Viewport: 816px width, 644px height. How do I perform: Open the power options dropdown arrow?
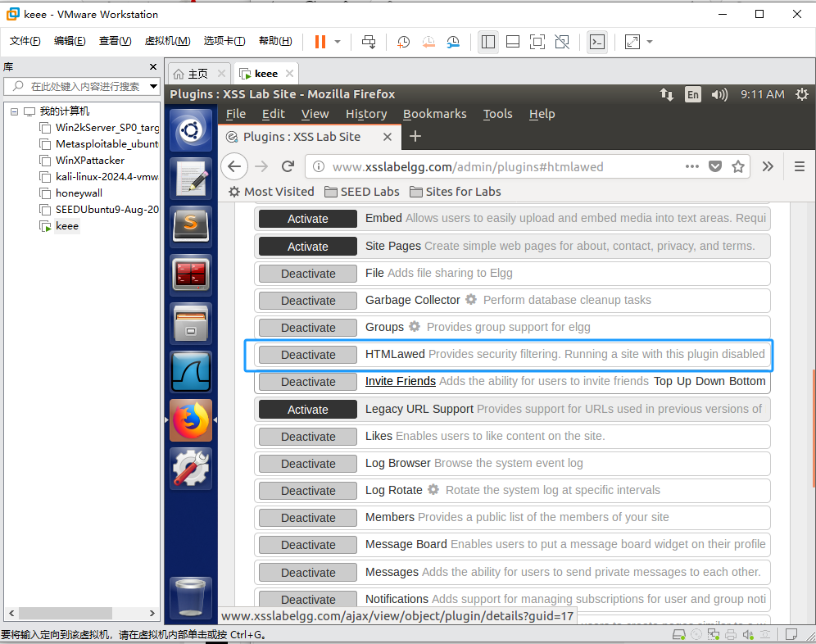(x=338, y=42)
